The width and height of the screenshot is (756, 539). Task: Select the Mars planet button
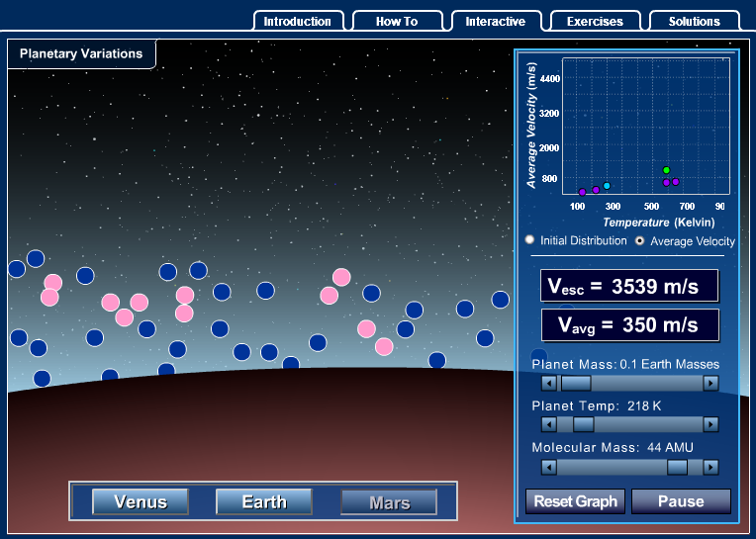coord(389,502)
